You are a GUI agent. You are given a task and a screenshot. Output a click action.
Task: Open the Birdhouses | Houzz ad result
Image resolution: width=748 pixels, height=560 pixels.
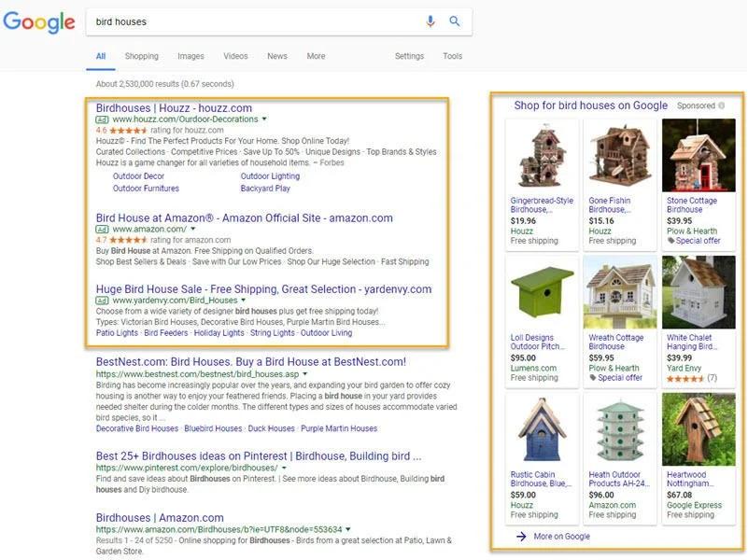click(x=174, y=108)
